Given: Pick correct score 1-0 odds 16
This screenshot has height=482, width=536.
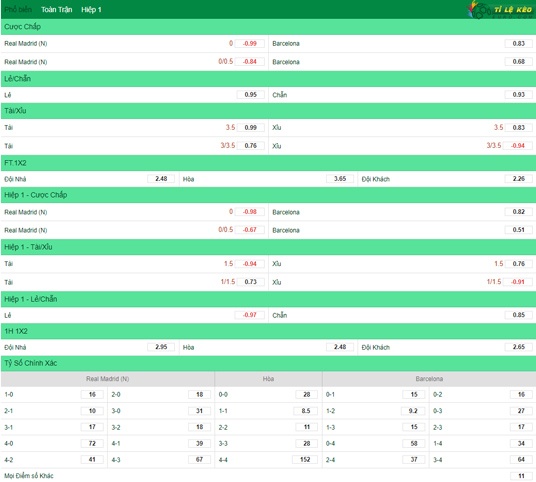Looking at the screenshot, I should click(92, 394).
